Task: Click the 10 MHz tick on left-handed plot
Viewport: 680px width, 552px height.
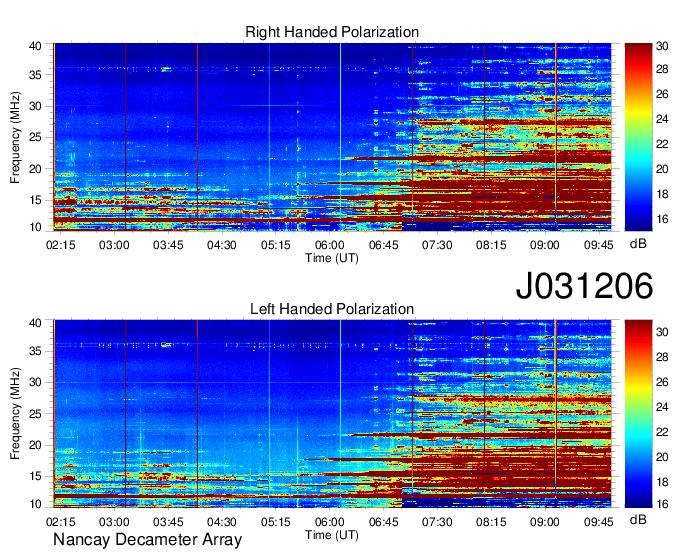Action: pyautogui.click(x=35, y=504)
